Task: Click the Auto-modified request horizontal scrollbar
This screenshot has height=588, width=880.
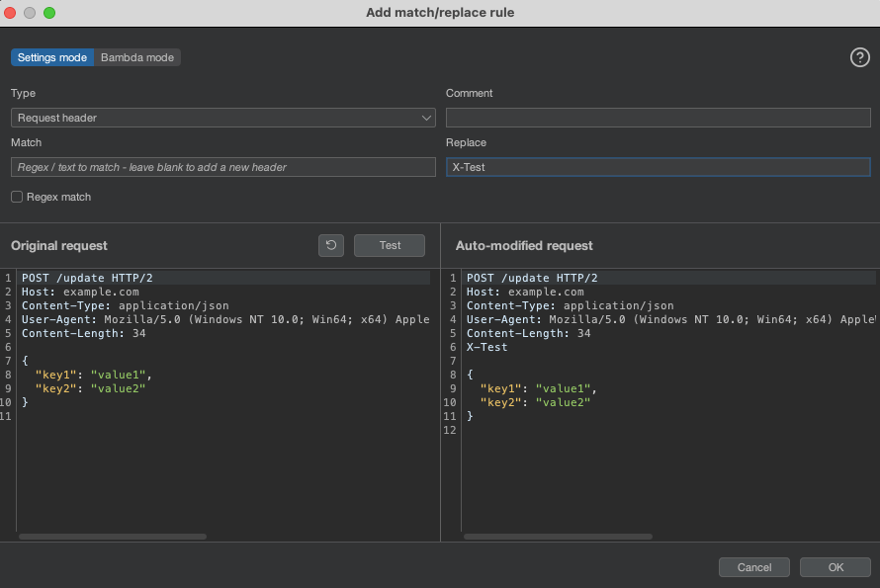Action: [558, 537]
